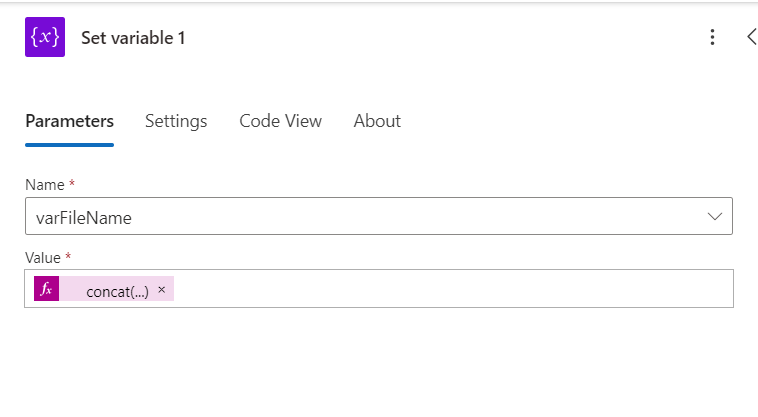This screenshot has width=758, height=417.
Task: Remove the concat expression token
Action: coord(162,290)
